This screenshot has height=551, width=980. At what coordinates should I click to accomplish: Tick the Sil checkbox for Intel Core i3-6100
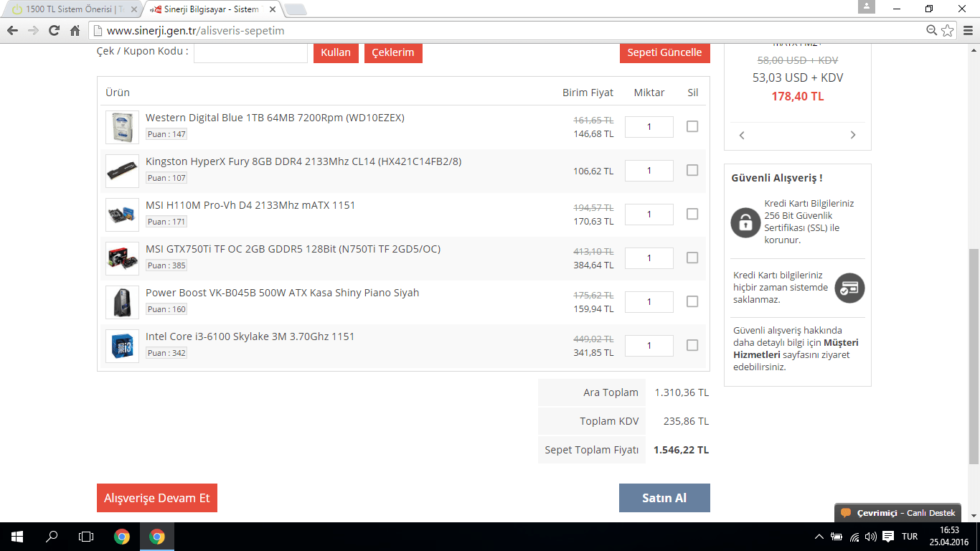click(x=692, y=345)
